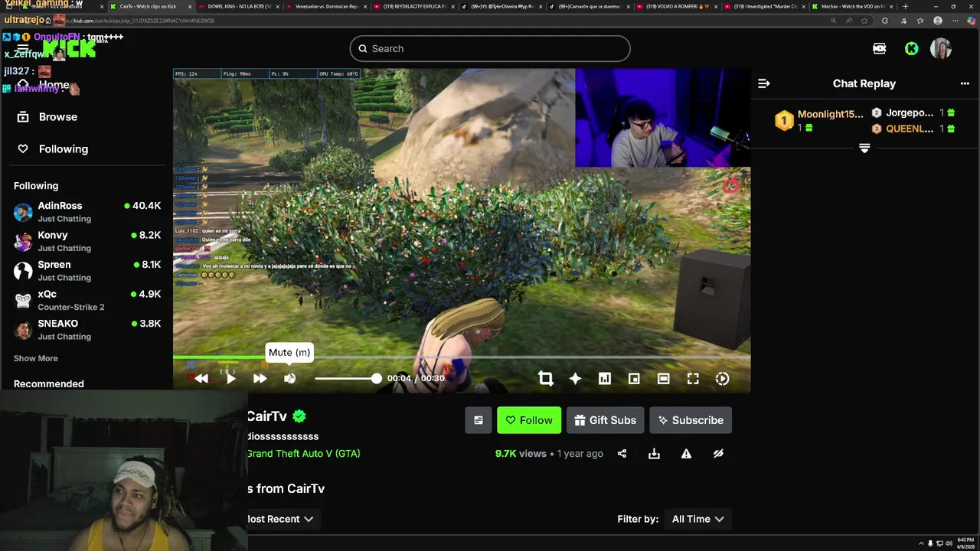Collapse the Chat Replay panel arrow
980x551 pixels.
pyautogui.click(x=763, y=83)
